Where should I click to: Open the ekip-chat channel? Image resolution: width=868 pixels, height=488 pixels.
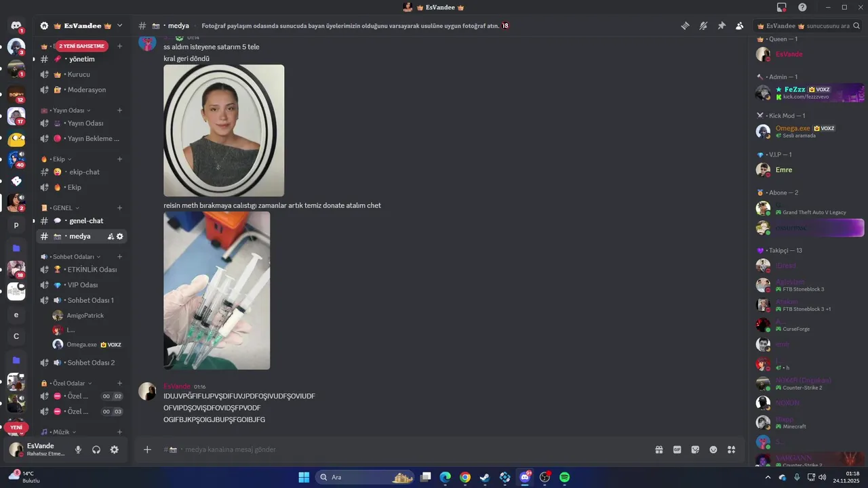coord(81,172)
